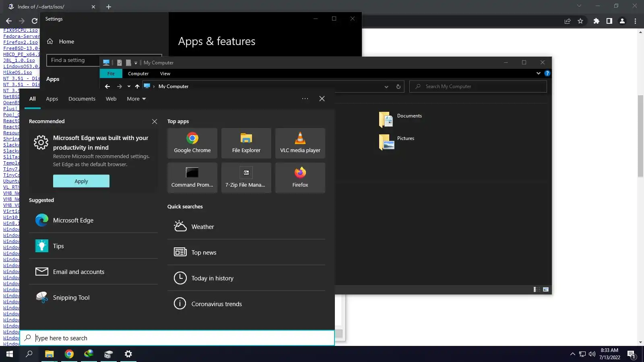Image resolution: width=644 pixels, height=362 pixels.
Task: Open the volume control in system tray
Action: coord(592,354)
